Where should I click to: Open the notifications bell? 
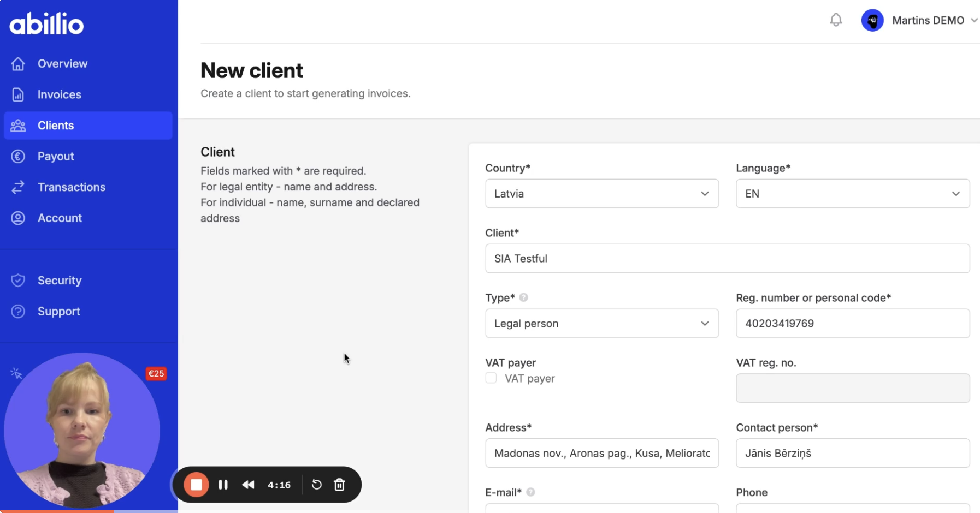[x=836, y=20]
